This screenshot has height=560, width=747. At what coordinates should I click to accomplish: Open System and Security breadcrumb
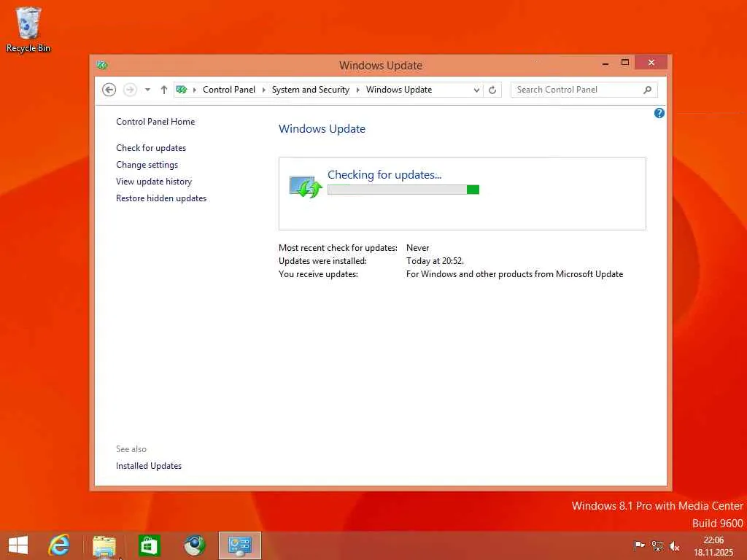310,90
